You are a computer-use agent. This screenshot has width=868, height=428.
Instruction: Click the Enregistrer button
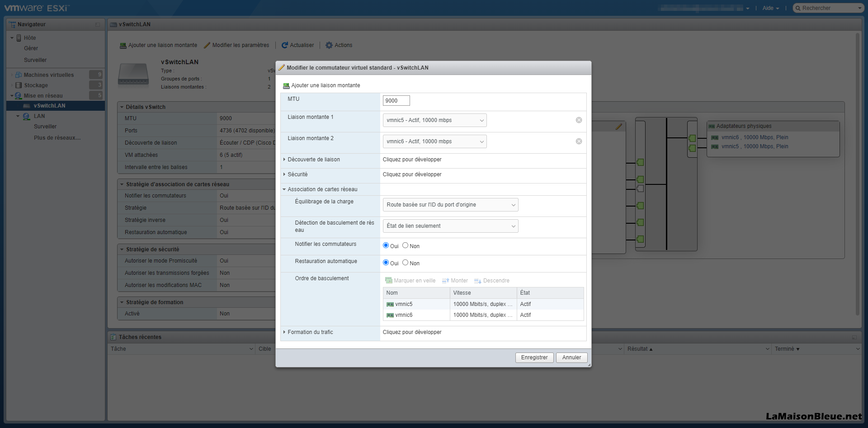click(534, 357)
